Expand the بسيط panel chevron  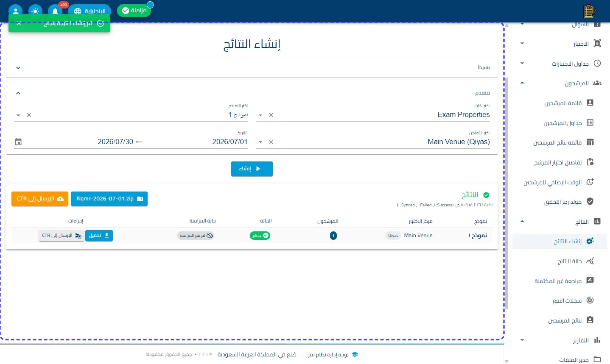pos(18,68)
